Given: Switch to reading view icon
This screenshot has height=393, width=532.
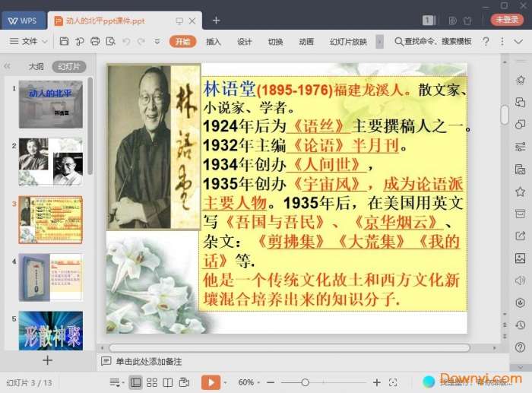Looking at the screenshot, I should [168, 382].
